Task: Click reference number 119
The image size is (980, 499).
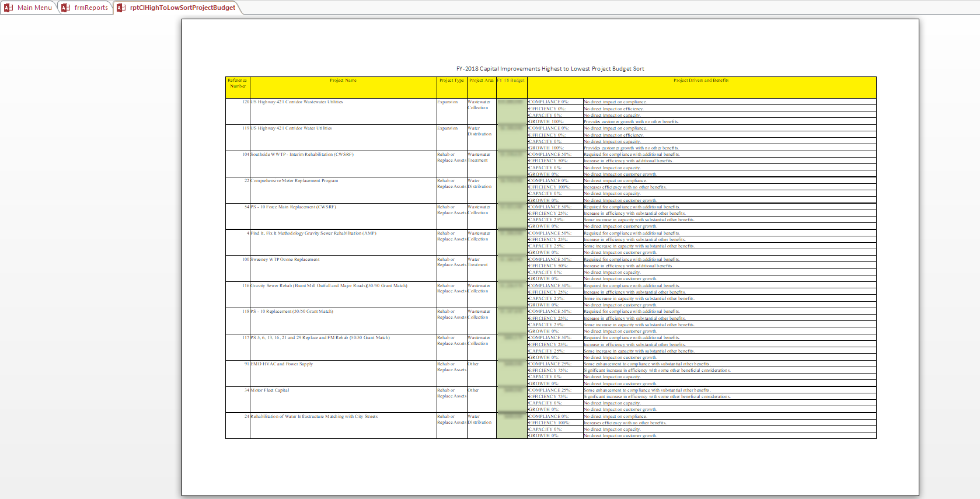Action: (246, 128)
